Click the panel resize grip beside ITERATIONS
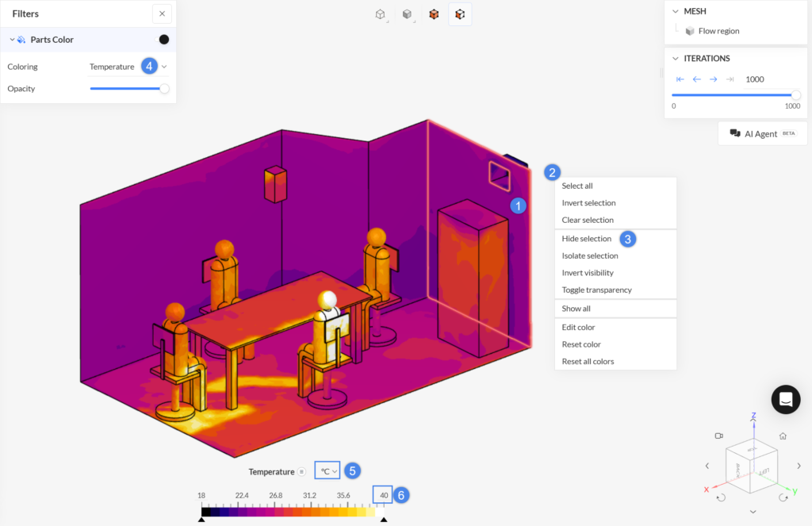 tap(661, 72)
